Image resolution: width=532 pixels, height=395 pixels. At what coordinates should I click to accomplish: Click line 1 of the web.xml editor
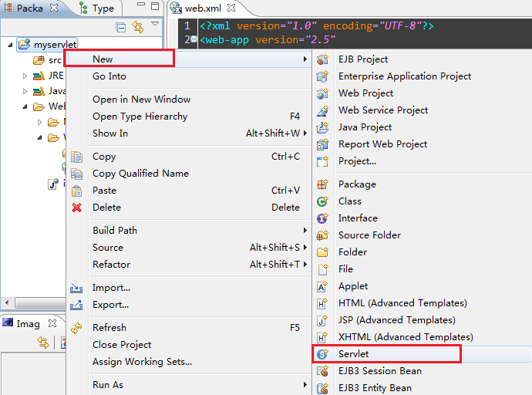pyautogui.click(x=365, y=25)
